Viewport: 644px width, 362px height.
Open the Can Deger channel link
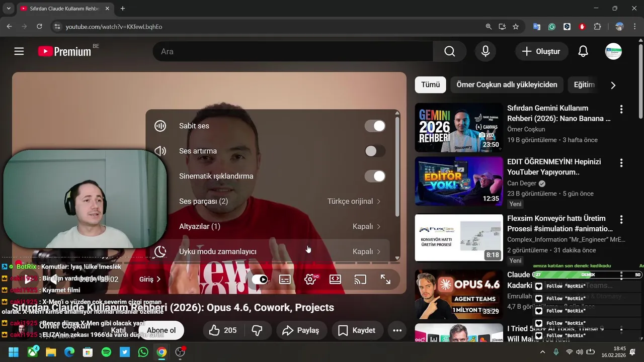click(x=522, y=184)
